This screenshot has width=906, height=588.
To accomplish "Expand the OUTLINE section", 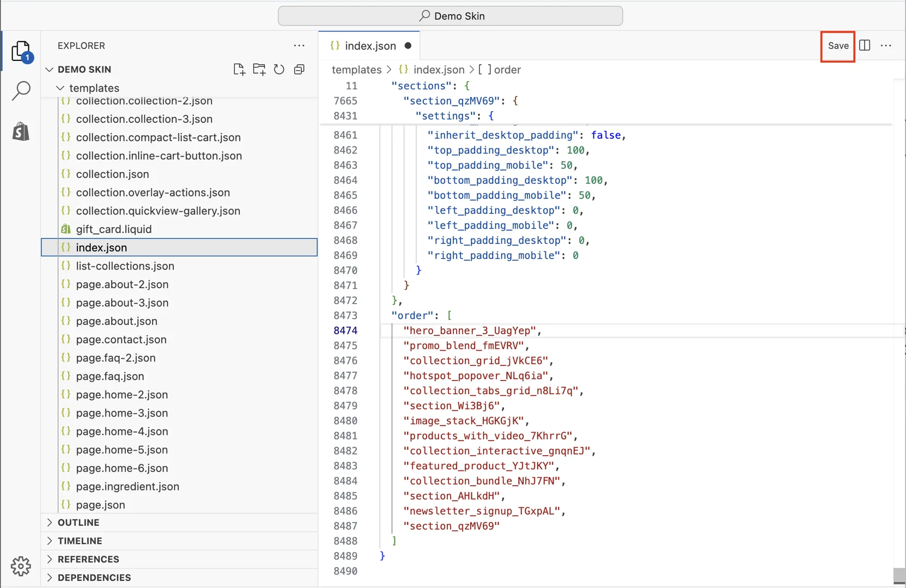I will click(x=80, y=522).
